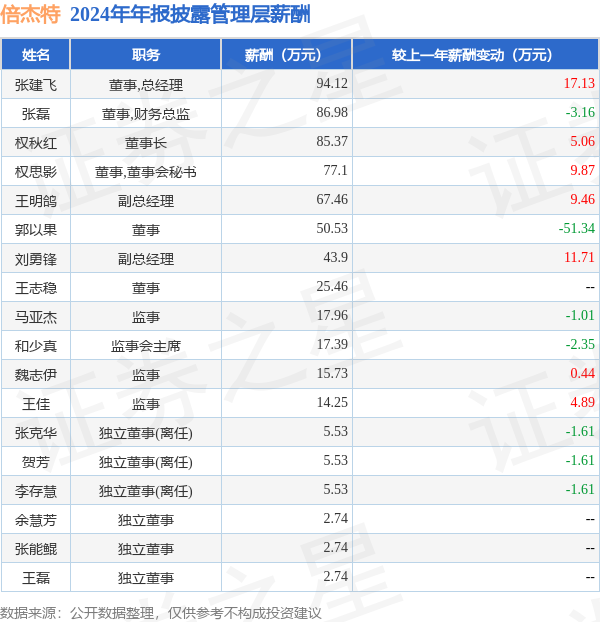The height and width of the screenshot is (622, 600).
Task: Click the green change value -1.01
Action: (580, 315)
